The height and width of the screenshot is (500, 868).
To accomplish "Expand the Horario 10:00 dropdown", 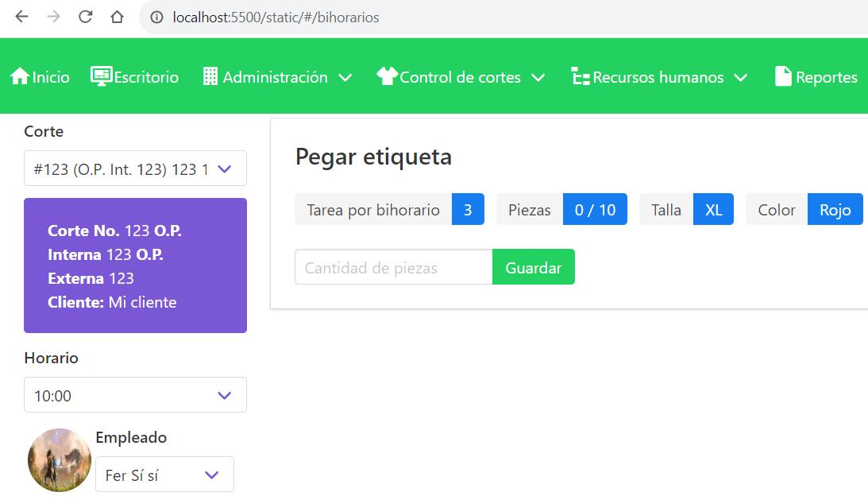I will point(135,395).
